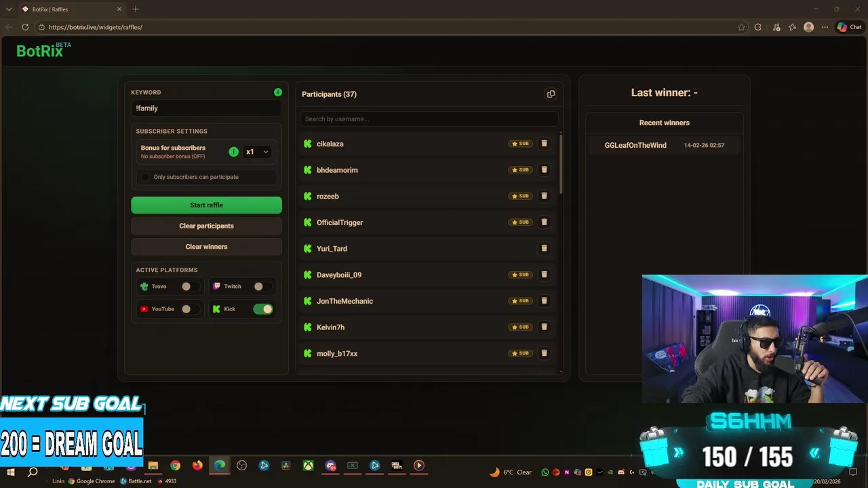Click the WhatsApp system tray icon

point(547,472)
